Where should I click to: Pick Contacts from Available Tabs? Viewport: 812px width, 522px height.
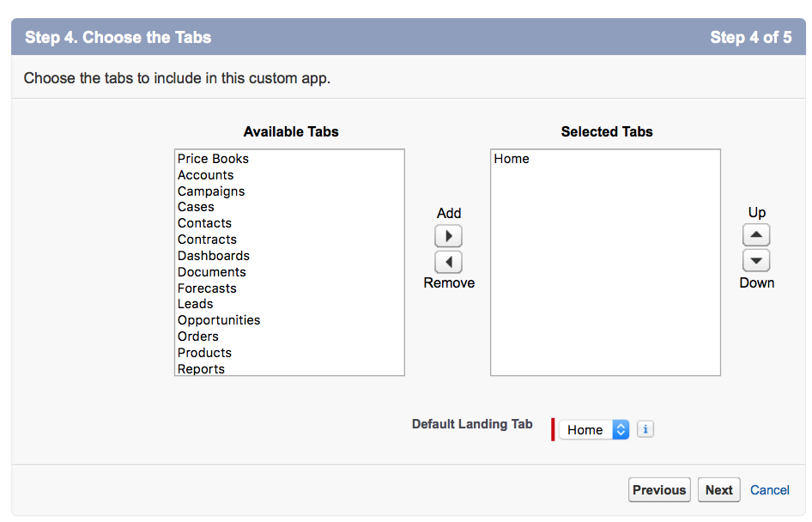click(289, 223)
